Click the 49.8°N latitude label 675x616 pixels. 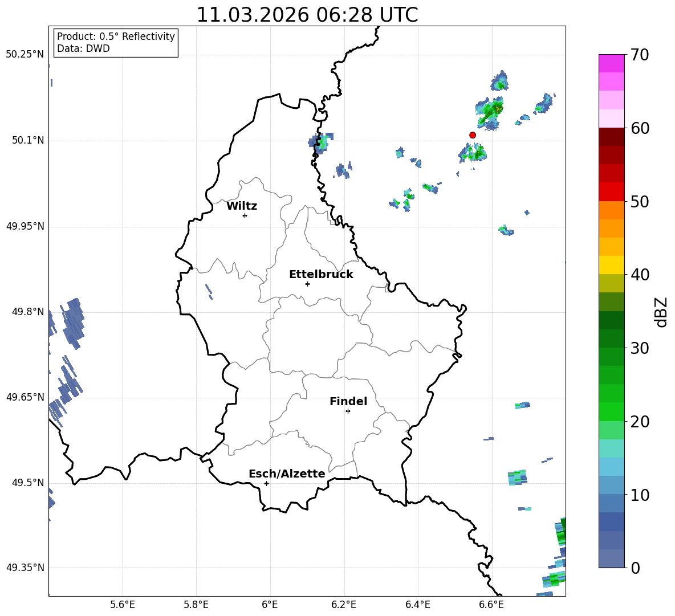(x=28, y=312)
